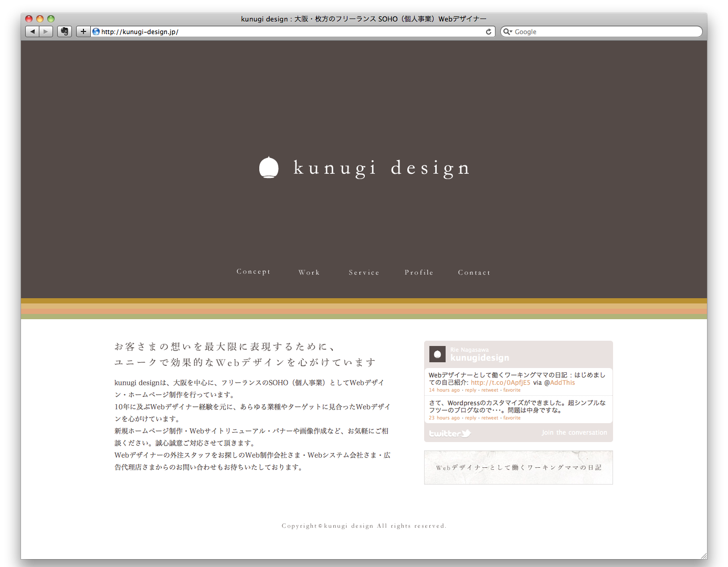Screen dimensions: 728x567
Task: Navigate to the Contact page link
Action: coord(474,272)
